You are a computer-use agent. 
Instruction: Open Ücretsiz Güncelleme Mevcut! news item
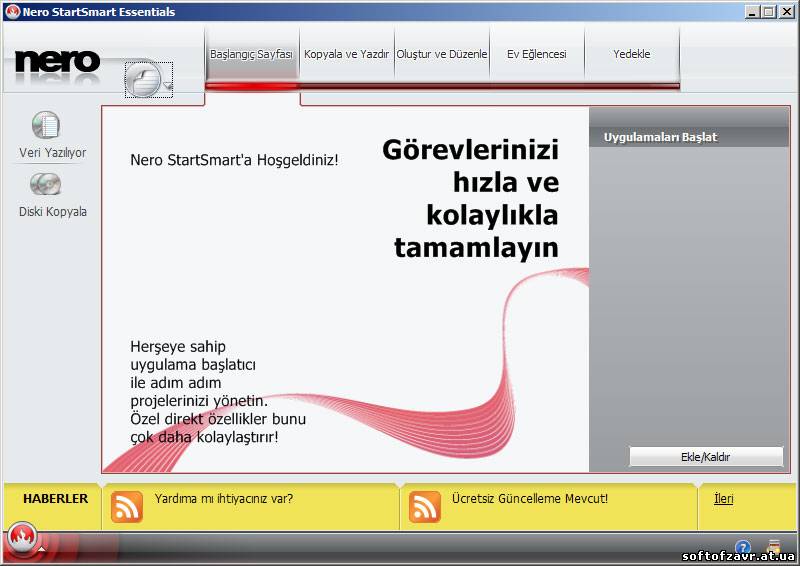point(530,499)
